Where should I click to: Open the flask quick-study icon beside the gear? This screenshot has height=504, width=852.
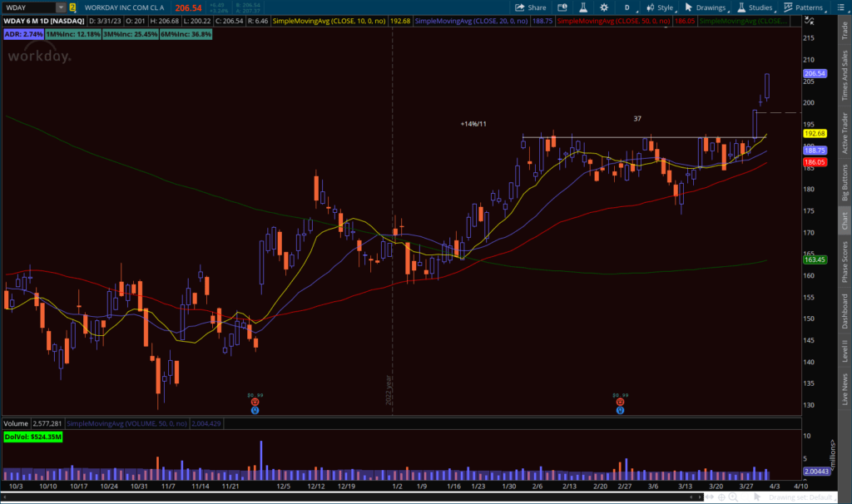pyautogui.click(x=583, y=7)
